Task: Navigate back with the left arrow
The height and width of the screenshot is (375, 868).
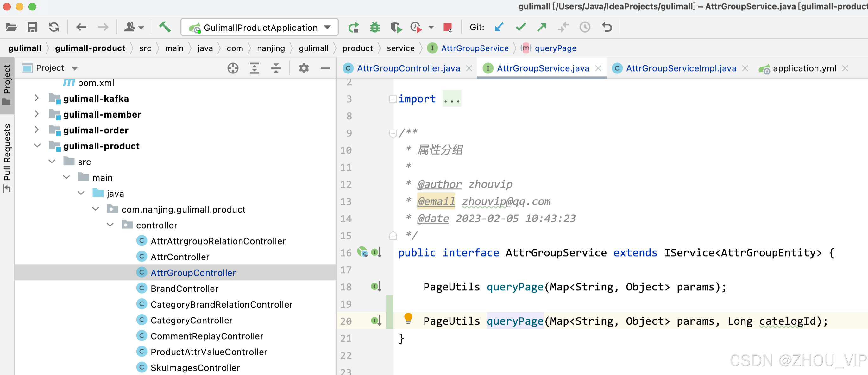Action: click(82, 27)
